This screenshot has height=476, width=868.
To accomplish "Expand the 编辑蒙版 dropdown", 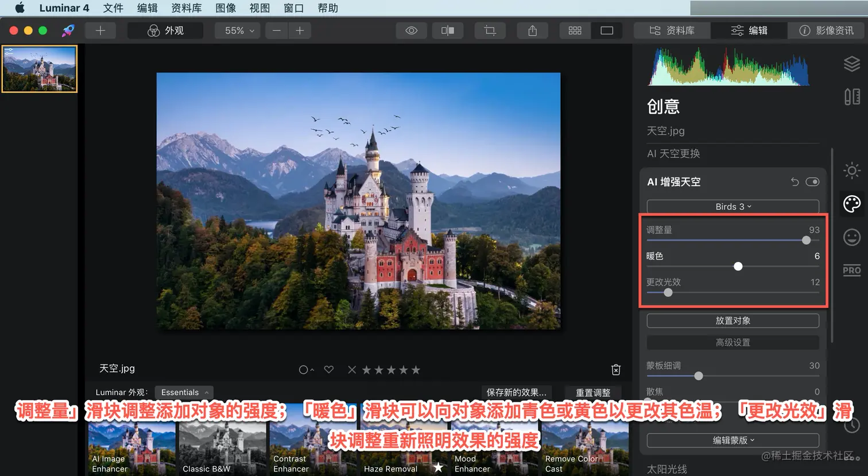I will click(x=733, y=440).
